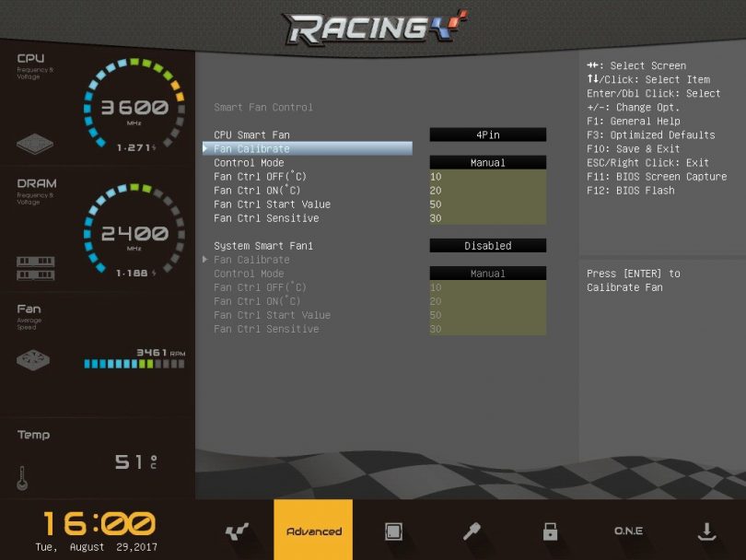
Task: Open the System Smart Fan1 Disabled dropdown
Action: tap(487, 246)
